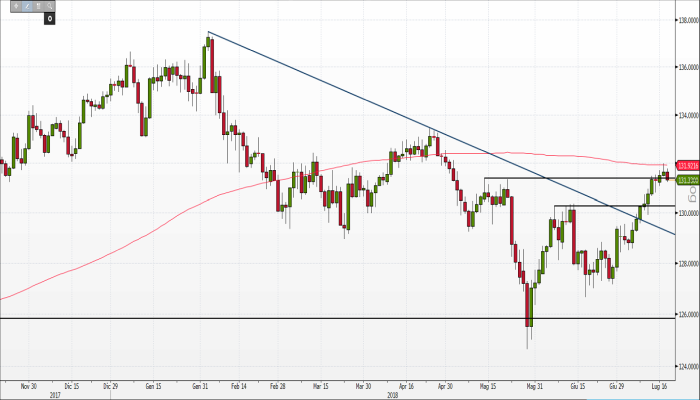Screen dimensions: 700x400
Task: Click the black '0' counter badge
Action: click(x=49, y=17)
